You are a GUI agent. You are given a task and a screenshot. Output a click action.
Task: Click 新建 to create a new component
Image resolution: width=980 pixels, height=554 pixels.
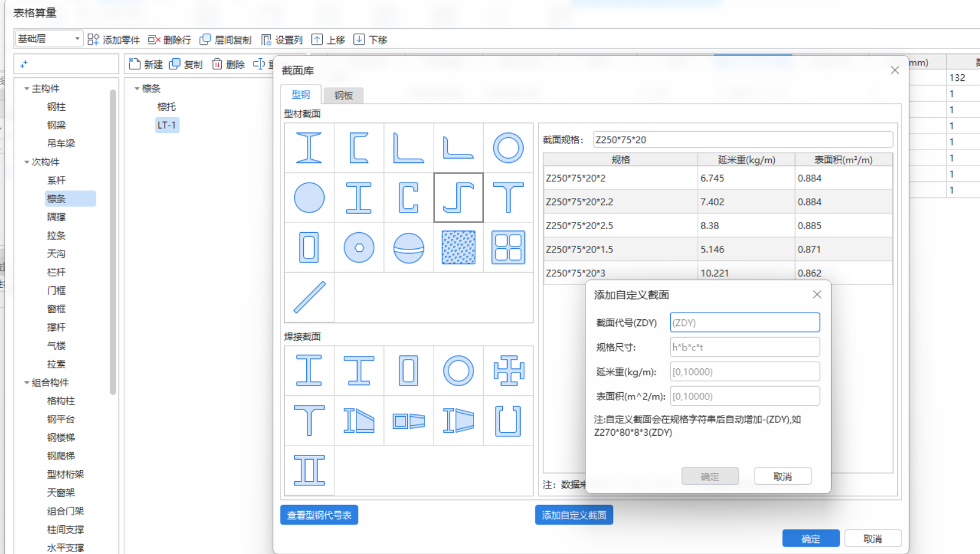[146, 64]
